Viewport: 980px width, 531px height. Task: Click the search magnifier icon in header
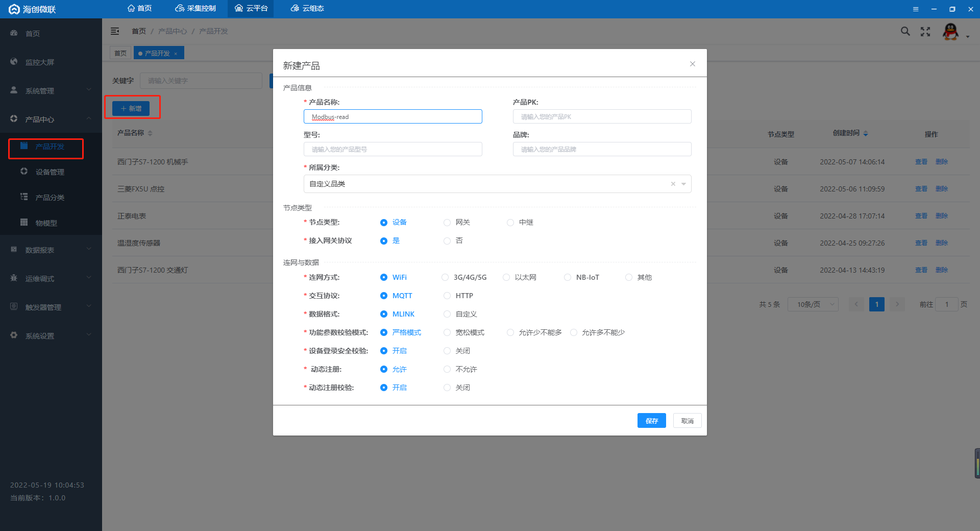click(x=905, y=31)
